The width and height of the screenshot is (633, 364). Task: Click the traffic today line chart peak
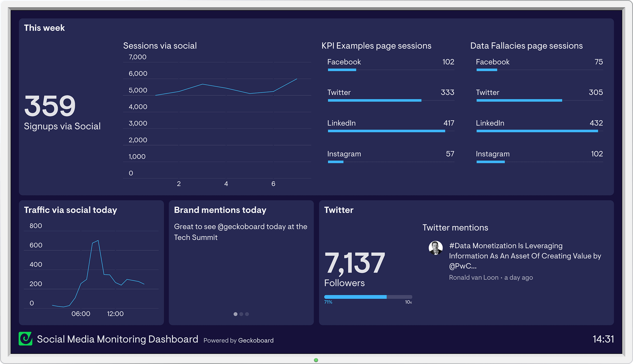point(98,241)
